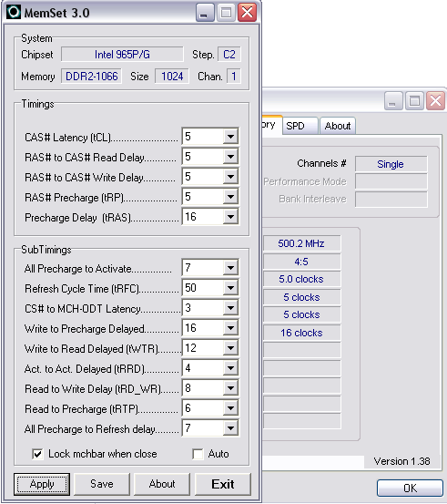This screenshot has width=447, height=504.
Task: Open the CAS# Latency (tCL) dropdown
Action: (x=230, y=137)
